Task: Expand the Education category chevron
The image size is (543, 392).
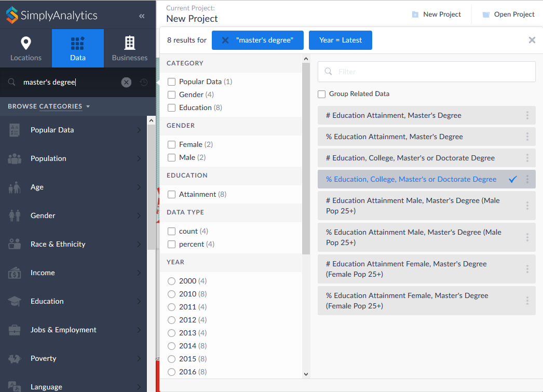Action: tap(139, 301)
